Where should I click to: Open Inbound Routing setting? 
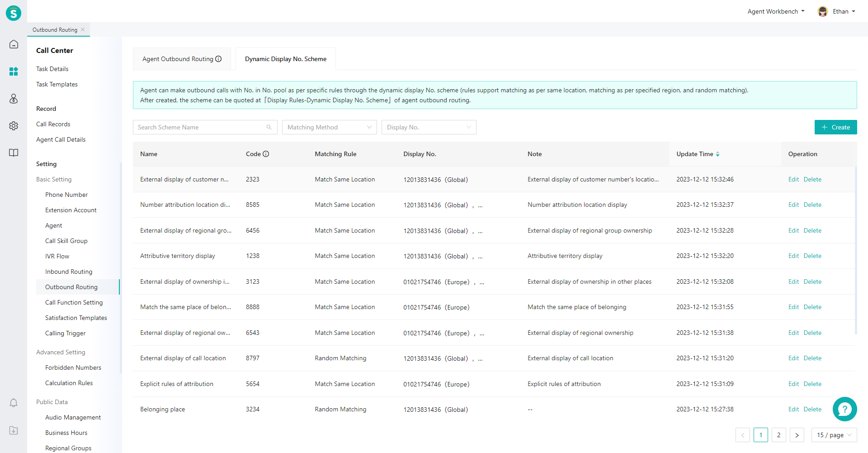pyautogui.click(x=69, y=272)
